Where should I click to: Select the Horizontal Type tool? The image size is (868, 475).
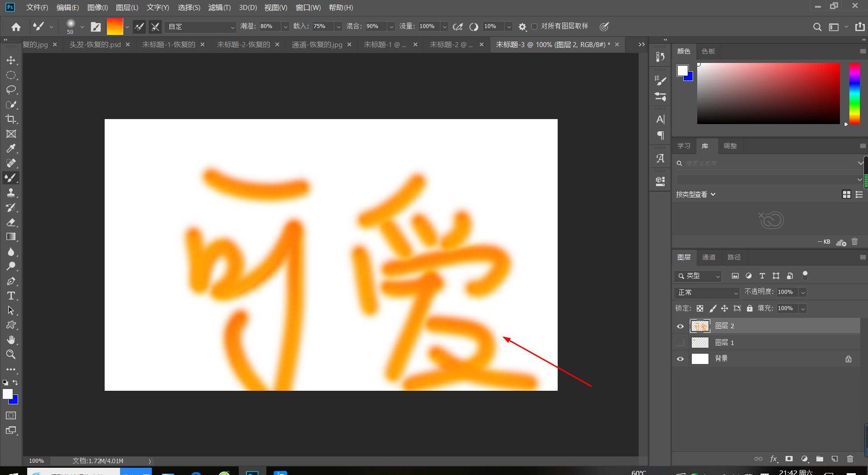click(x=11, y=296)
